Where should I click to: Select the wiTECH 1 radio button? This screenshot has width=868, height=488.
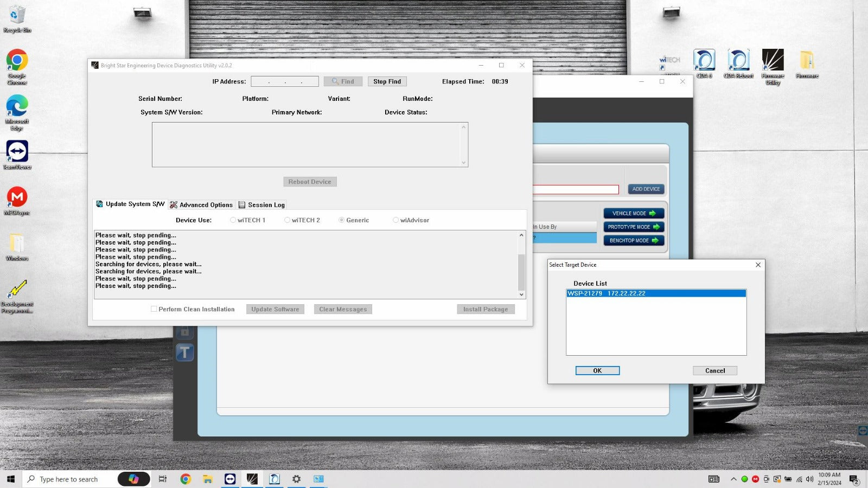click(233, 220)
